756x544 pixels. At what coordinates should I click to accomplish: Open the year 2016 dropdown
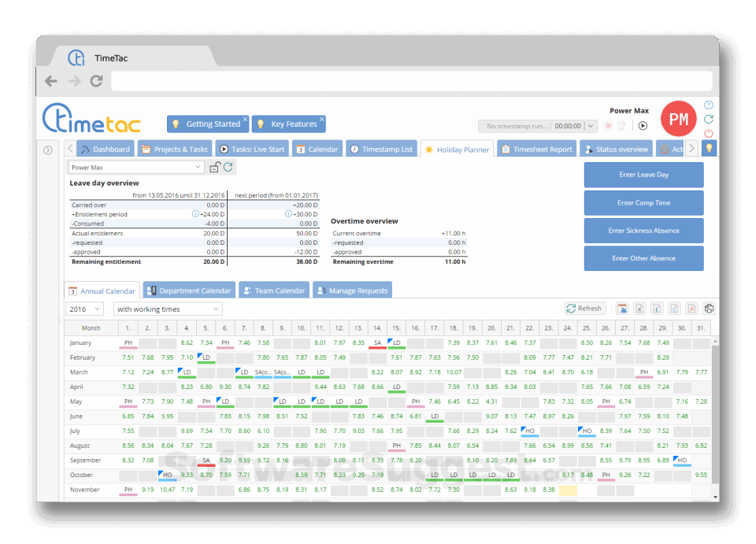(84, 309)
